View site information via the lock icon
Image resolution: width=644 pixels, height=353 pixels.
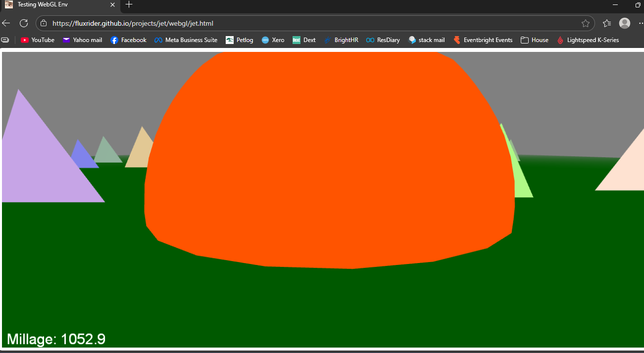click(x=44, y=23)
